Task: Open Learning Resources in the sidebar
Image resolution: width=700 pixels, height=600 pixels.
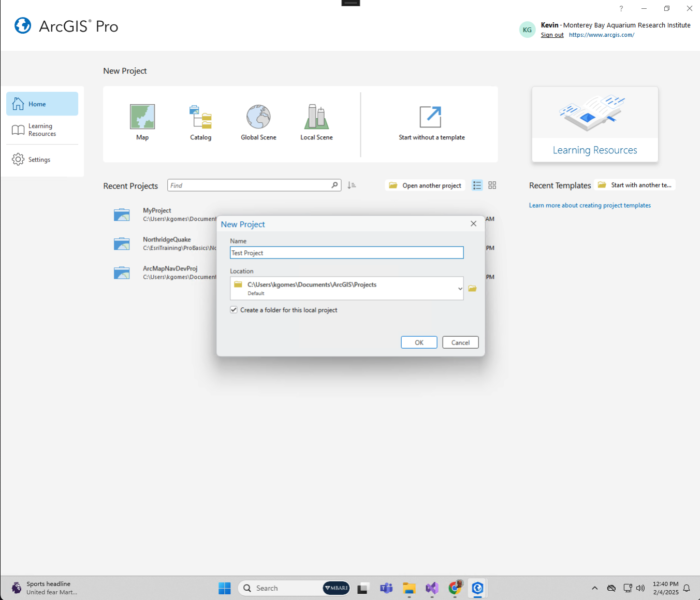Action: tap(41, 130)
